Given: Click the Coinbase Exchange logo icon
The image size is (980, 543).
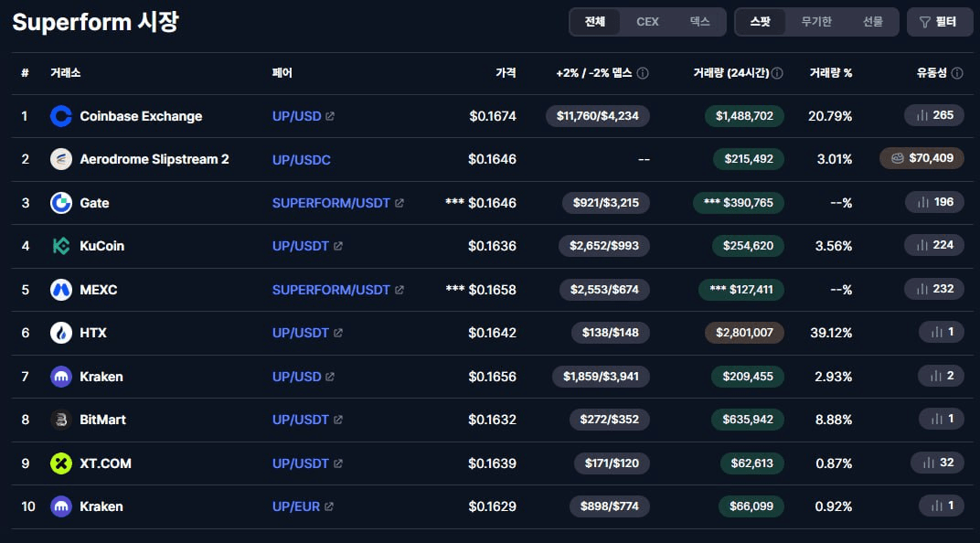Looking at the screenshot, I should [60, 116].
